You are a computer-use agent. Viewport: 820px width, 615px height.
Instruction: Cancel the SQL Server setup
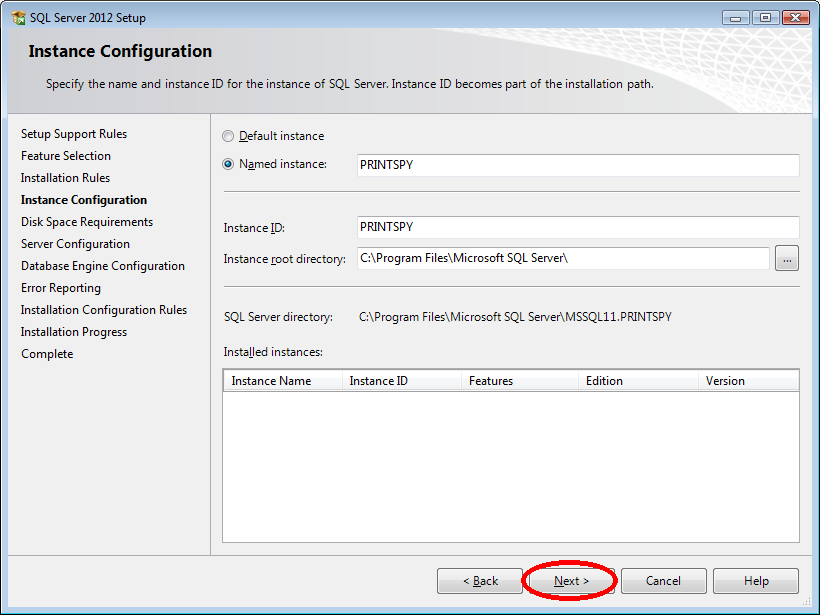pos(664,581)
